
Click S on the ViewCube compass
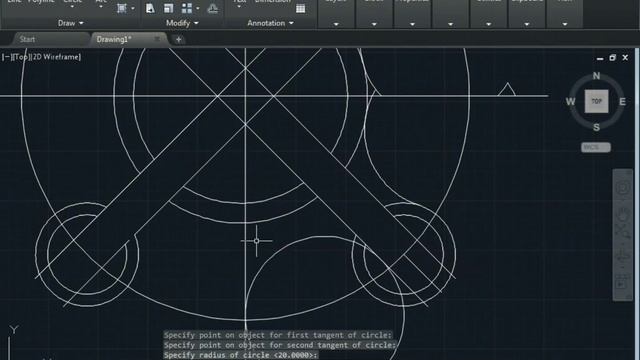tap(596, 127)
